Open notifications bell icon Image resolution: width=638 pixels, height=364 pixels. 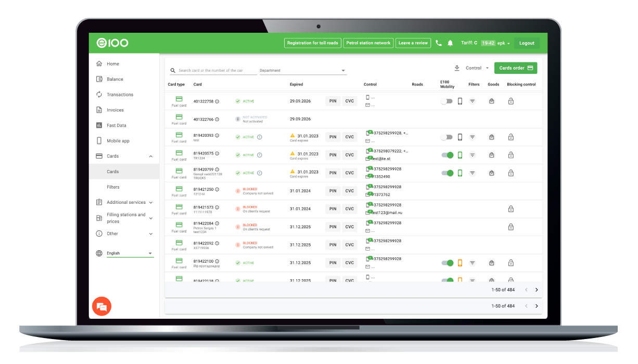tap(450, 43)
